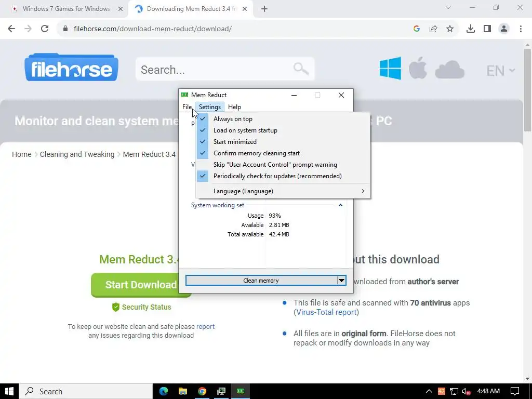Open the Chrome profile avatar
This screenshot has width=532, height=399.
click(x=504, y=29)
